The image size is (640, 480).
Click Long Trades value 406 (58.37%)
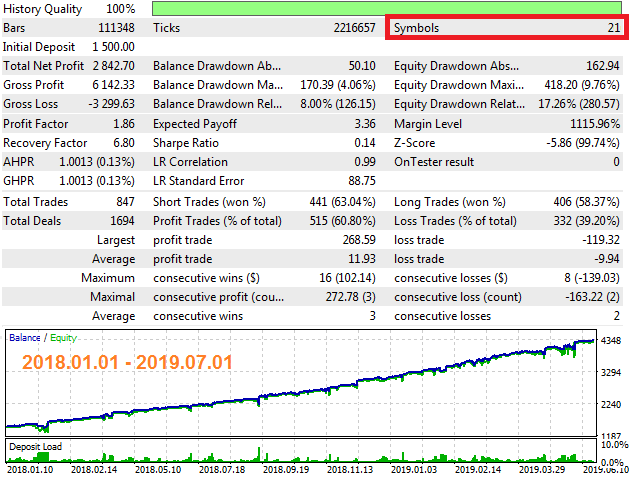(587, 202)
